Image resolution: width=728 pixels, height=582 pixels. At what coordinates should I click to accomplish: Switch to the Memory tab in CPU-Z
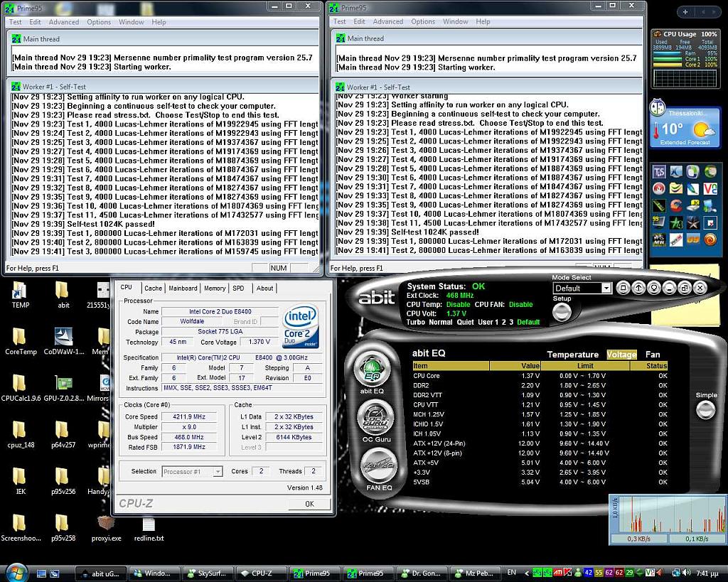(x=215, y=288)
